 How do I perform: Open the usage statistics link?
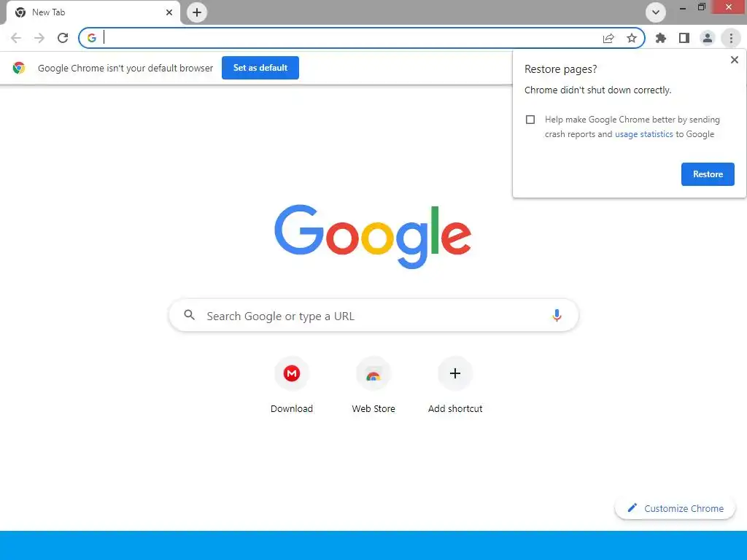pyautogui.click(x=643, y=134)
